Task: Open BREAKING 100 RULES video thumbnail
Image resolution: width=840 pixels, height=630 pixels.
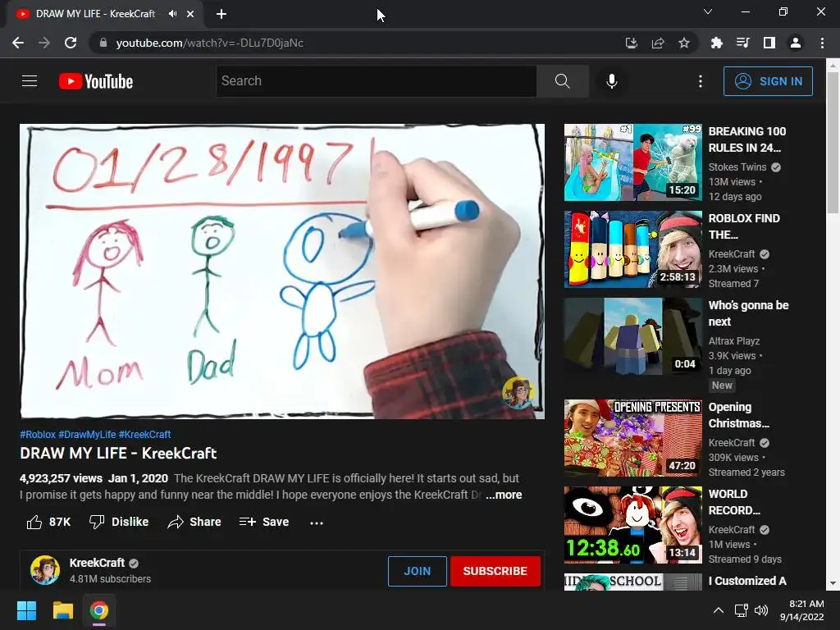Action: (632, 162)
